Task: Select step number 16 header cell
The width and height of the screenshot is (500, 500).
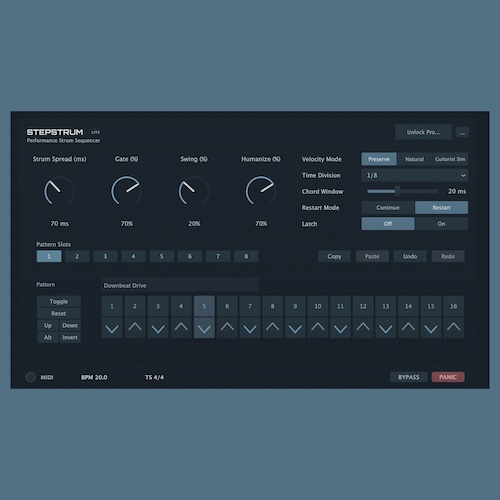Action: pos(454,306)
